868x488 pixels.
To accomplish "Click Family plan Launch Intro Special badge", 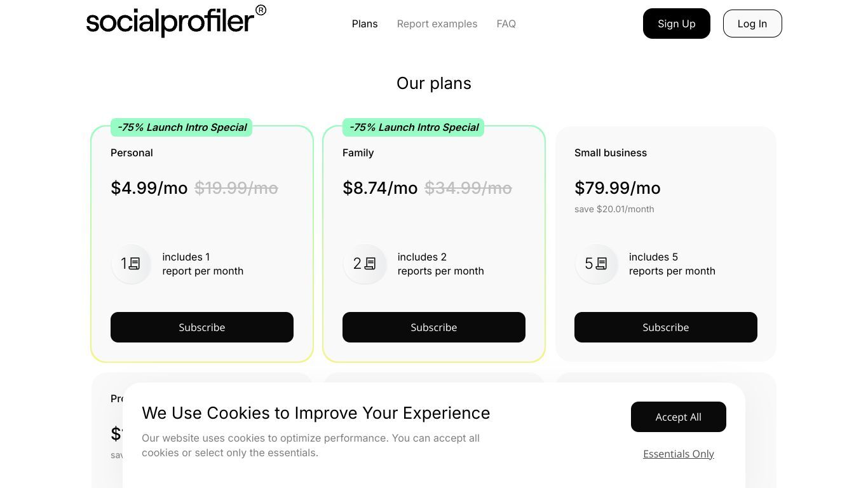I will pyautogui.click(x=414, y=127).
